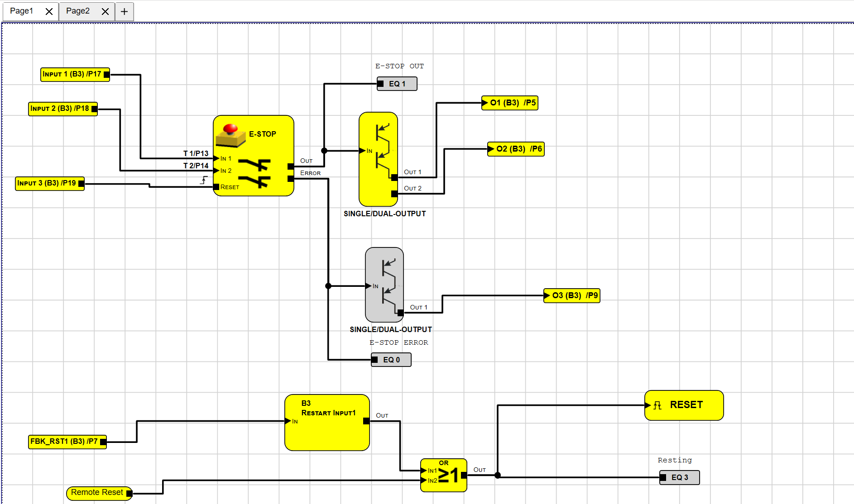Click the EQ 3 Resting marker

pyautogui.click(x=679, y=477)
